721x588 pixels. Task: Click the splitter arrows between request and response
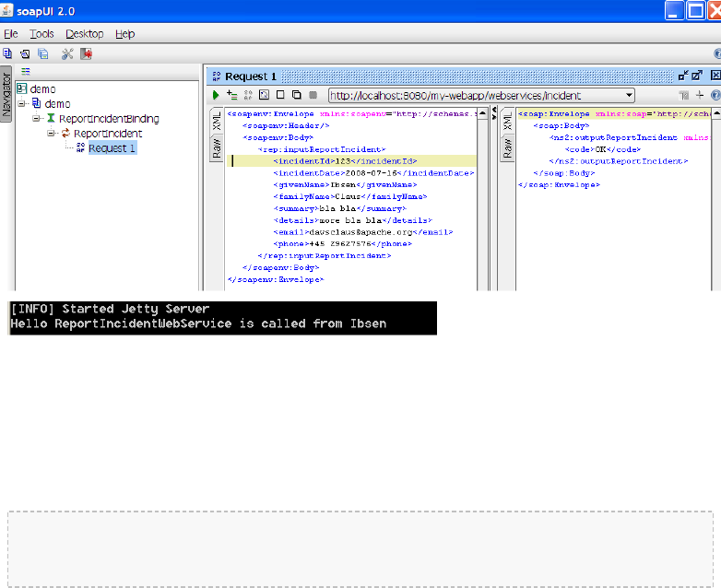click(494, 112)
